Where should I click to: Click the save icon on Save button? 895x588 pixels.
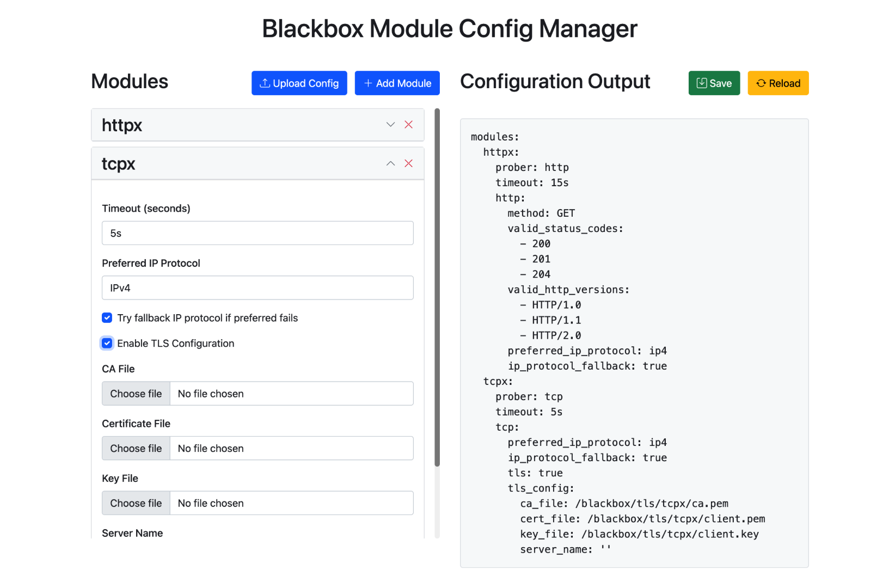tap(702, 83)
